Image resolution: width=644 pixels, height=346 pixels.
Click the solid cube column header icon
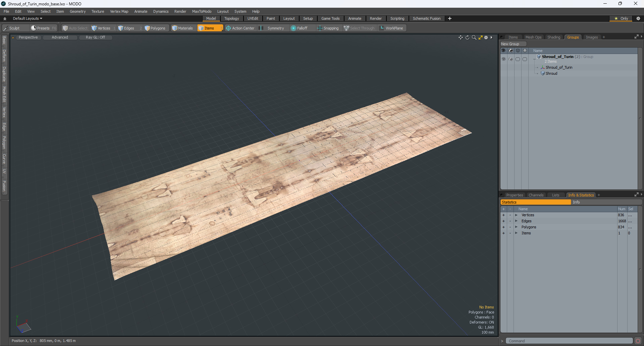click(525, 51)
